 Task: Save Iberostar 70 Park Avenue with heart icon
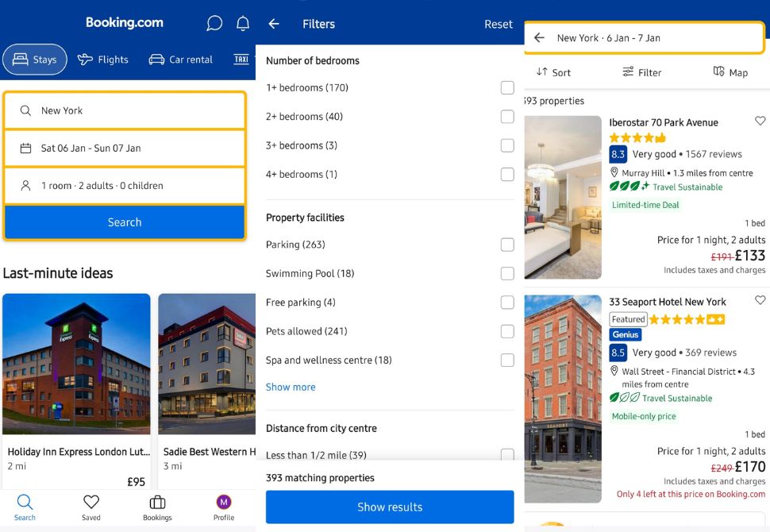click(760, 121)
